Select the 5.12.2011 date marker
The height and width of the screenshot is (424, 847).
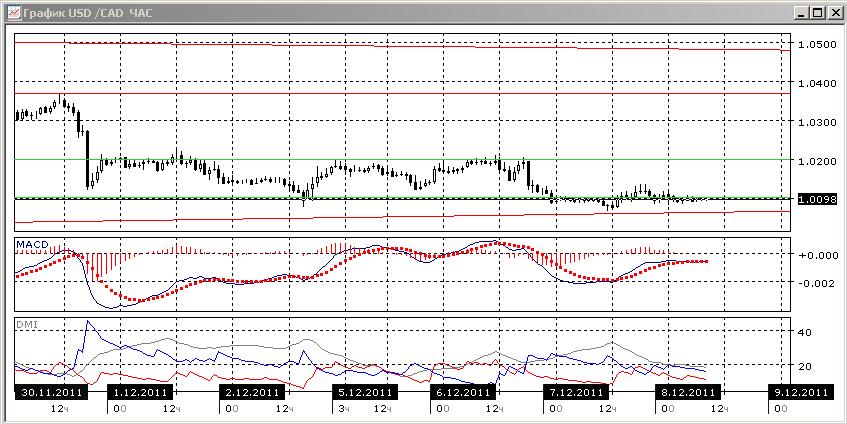coord(364,392)
